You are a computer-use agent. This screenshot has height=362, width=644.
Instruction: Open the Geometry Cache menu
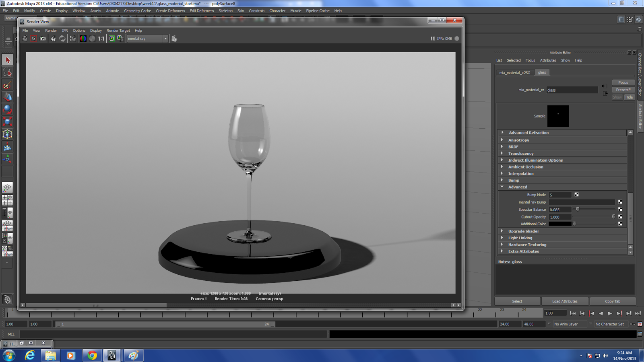pos(138,11)
